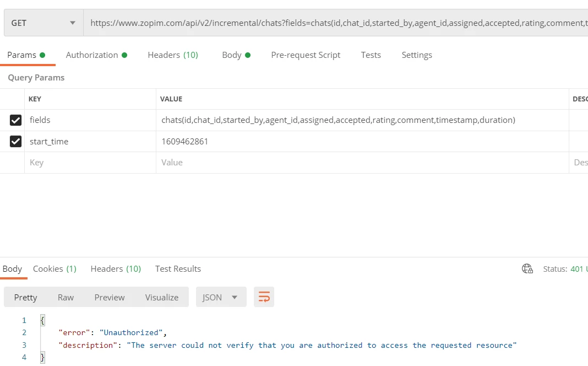This screenshot has height=366, width=588.
Task: Select the Preview view button
Action: point(110,297)
